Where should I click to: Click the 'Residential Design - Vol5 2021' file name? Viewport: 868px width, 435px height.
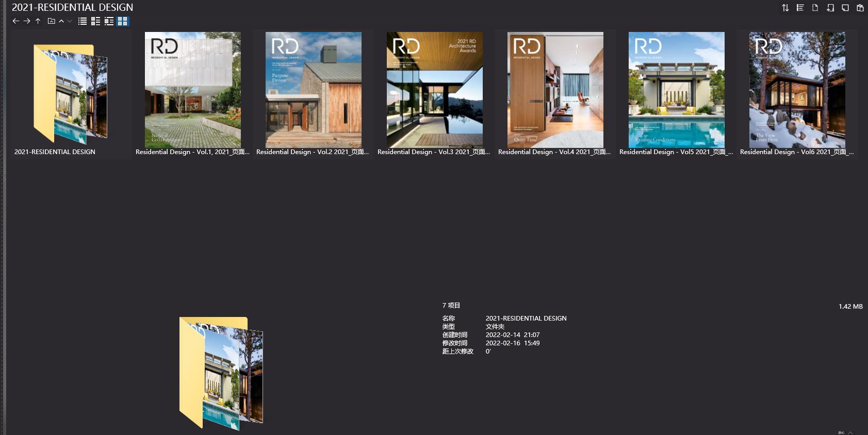pos(676,152)
